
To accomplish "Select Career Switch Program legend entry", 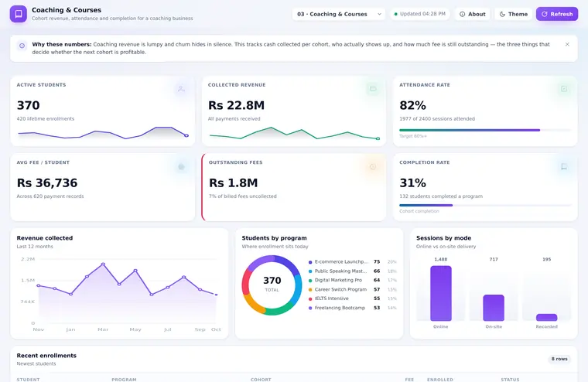I will pyautogui.click(x=353, y=289).
